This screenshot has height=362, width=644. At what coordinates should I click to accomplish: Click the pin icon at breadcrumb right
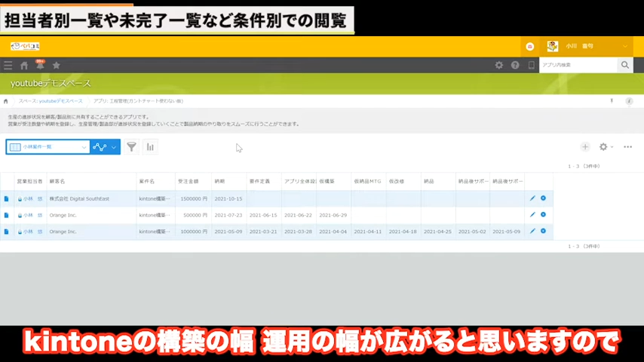coord(612,101)
